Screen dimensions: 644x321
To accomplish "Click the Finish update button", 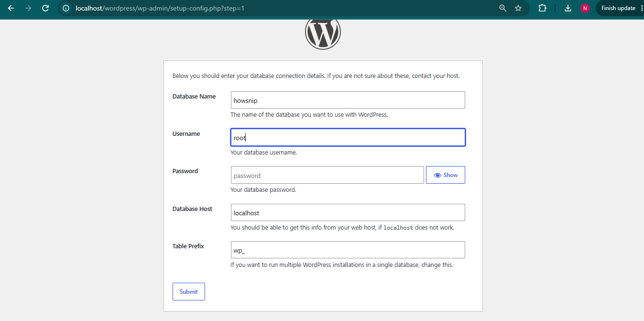I will (618, 8).
